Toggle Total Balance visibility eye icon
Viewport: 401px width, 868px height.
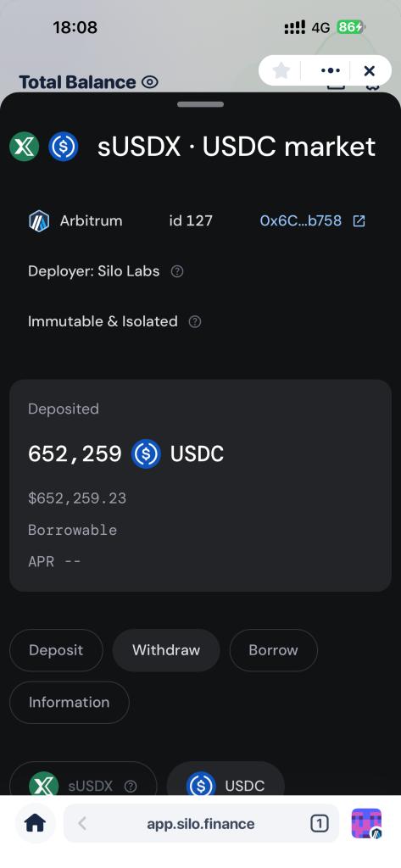pos(150,82)
